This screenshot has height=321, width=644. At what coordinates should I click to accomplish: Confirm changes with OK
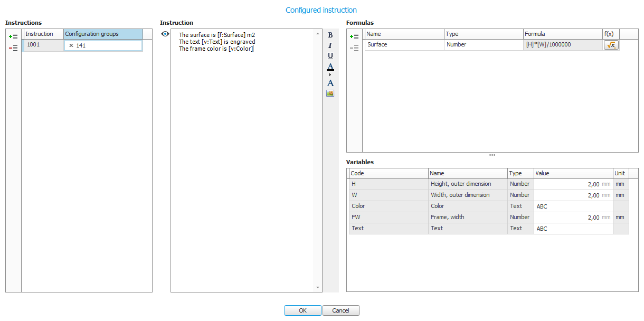pos(302,310)
